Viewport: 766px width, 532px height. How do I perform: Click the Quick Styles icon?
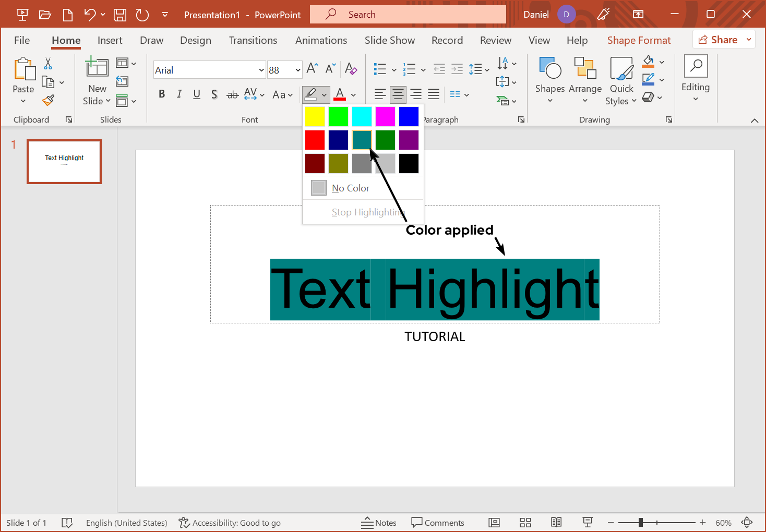click(621, 81)
